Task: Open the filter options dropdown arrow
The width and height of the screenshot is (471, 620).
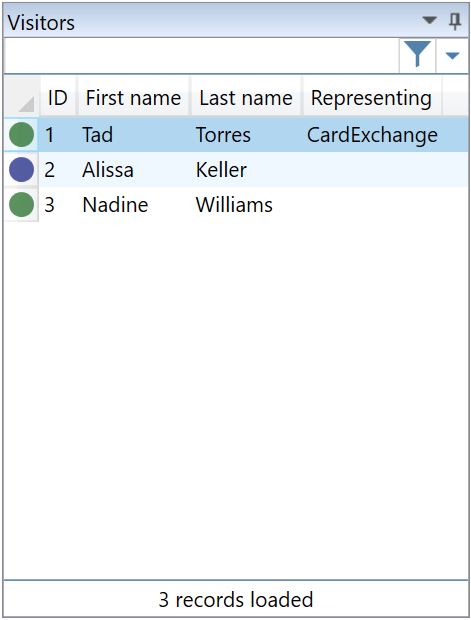Action: (452, 56)
